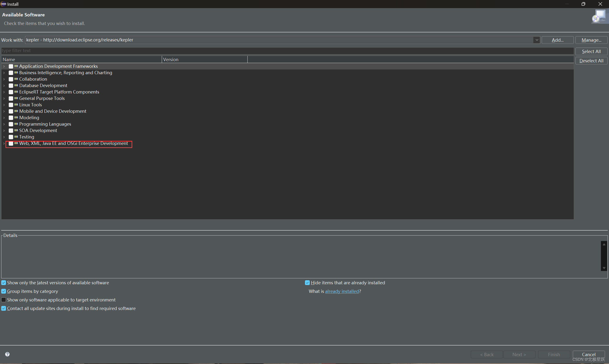Click the SOA Development category icon

16,130
